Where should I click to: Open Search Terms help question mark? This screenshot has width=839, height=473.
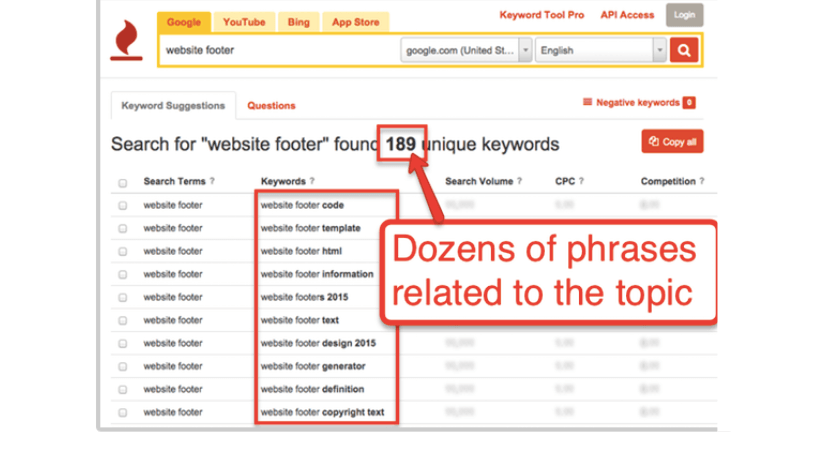[x=212, y=181]
